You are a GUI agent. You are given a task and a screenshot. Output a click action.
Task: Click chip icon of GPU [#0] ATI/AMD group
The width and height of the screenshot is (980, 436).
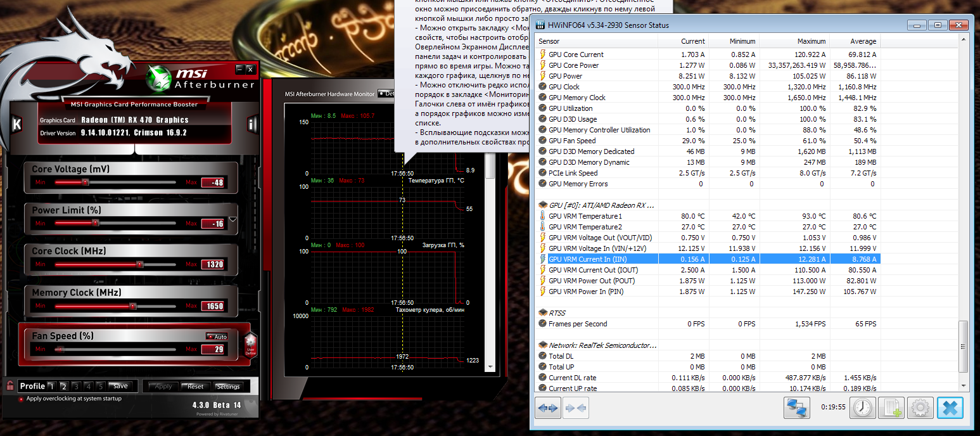(x=542, y=205)
